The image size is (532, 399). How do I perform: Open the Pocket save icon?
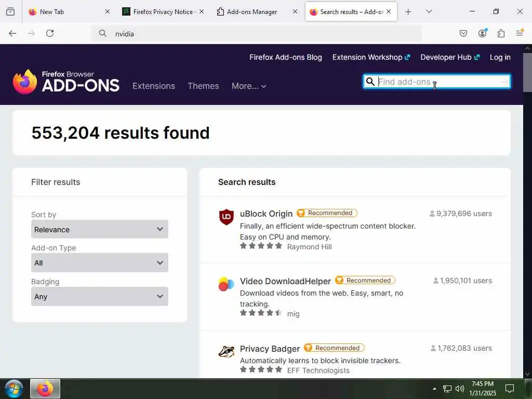[x=463, y=33]
